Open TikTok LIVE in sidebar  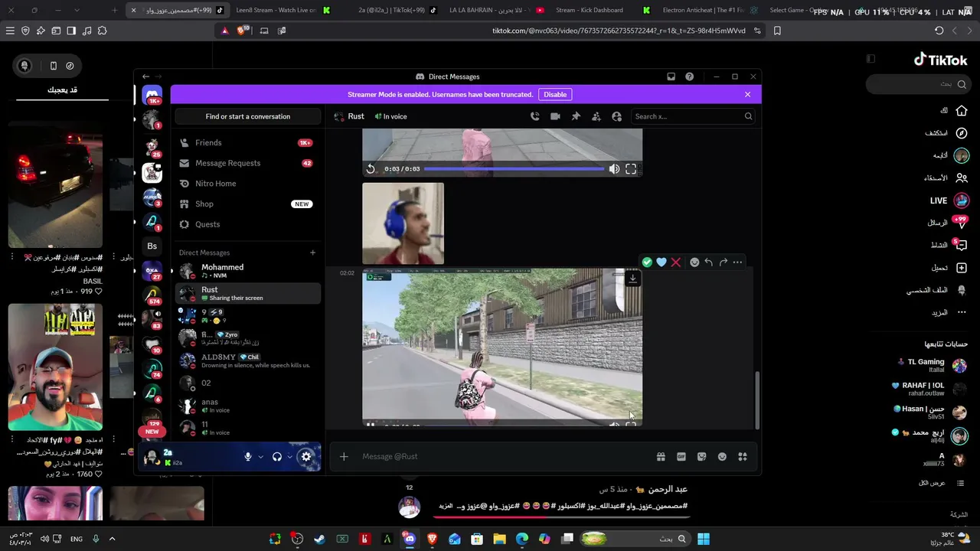[x=949, y=201]
